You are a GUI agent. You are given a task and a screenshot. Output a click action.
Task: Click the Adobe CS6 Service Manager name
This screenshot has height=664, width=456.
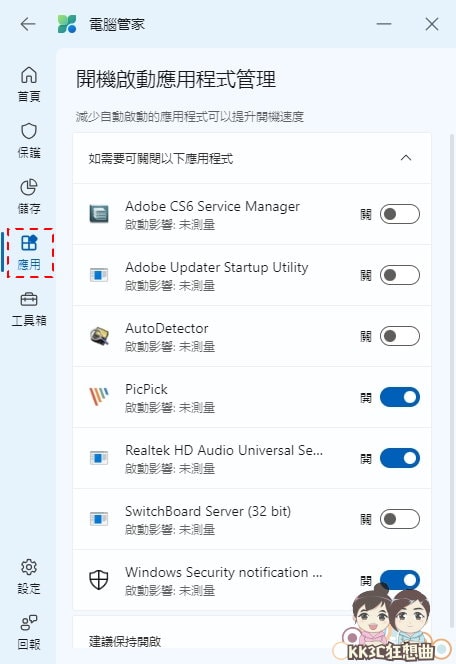(x=213, y=206)
